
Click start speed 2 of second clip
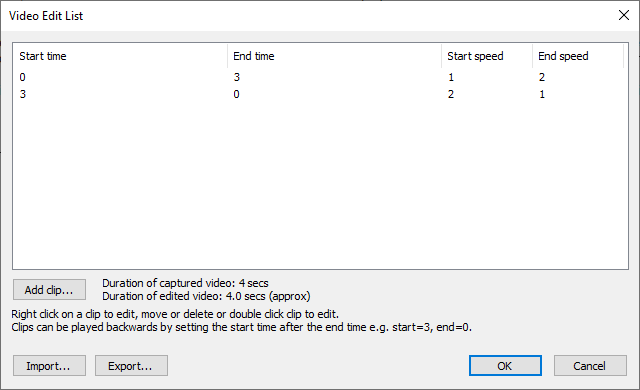(x=451, y=94)
